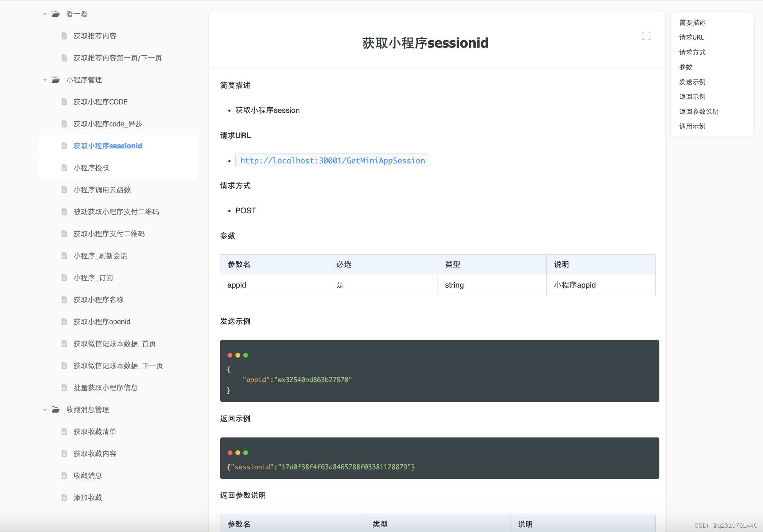Click the 小程序appid description cell
763x532 pixels.
click(x=601, y=285)
